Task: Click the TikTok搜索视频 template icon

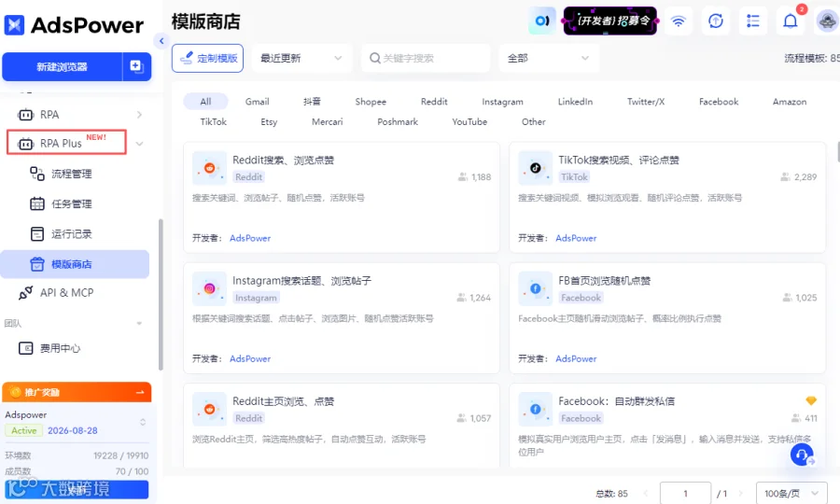Action: (535, 168)
